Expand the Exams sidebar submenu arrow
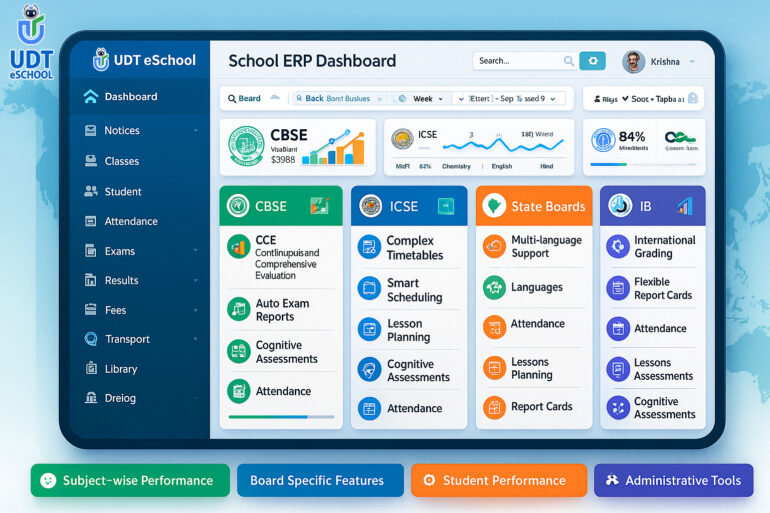770x513 pixels. [196, 251]
